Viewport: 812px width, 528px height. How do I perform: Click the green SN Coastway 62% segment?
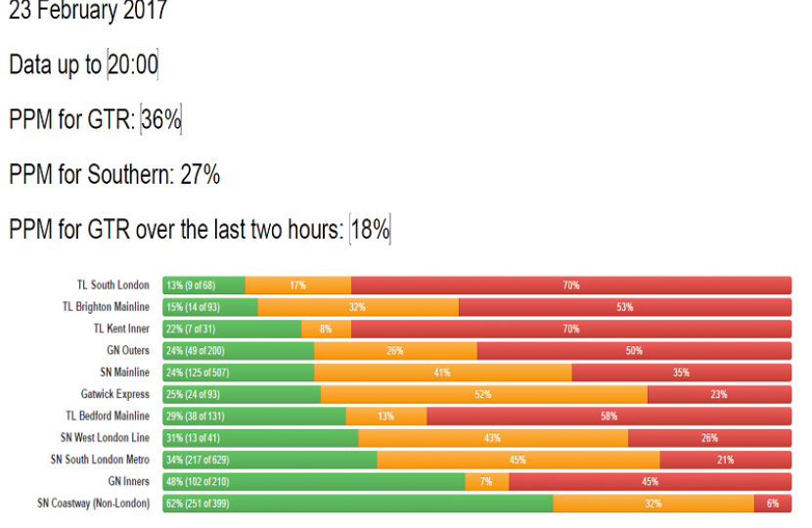tap(357, 504)
